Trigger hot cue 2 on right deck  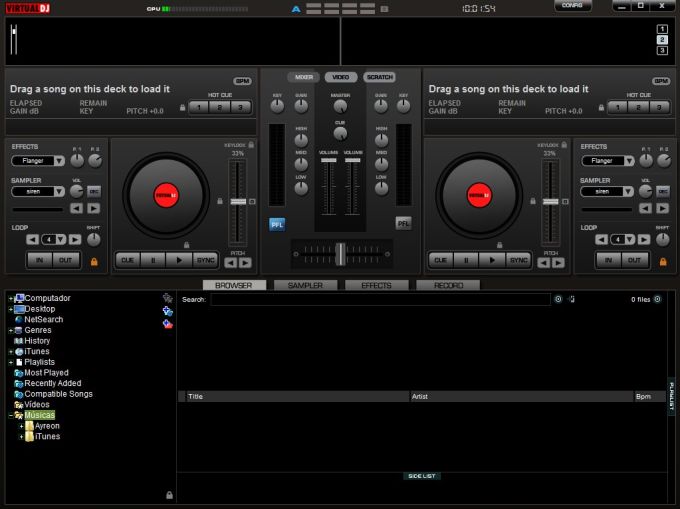click(638, 107)
